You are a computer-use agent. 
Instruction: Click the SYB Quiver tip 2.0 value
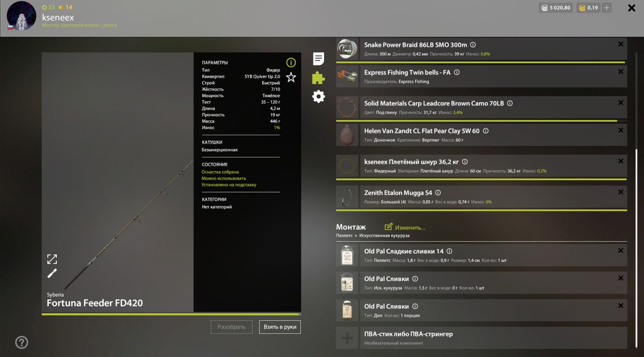pos(263,77)
